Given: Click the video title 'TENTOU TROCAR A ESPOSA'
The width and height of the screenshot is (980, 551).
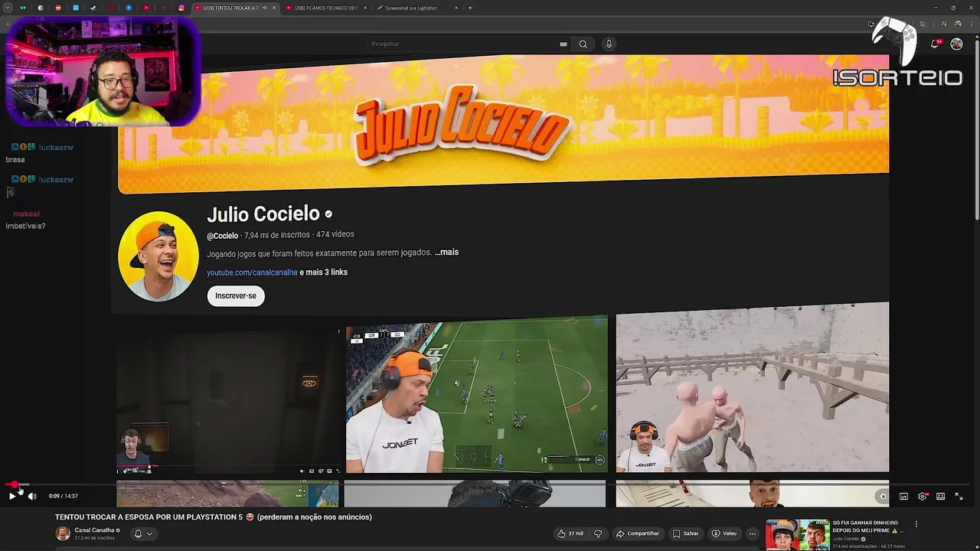Looking at the screenshot, I should (x=214, y=517).
